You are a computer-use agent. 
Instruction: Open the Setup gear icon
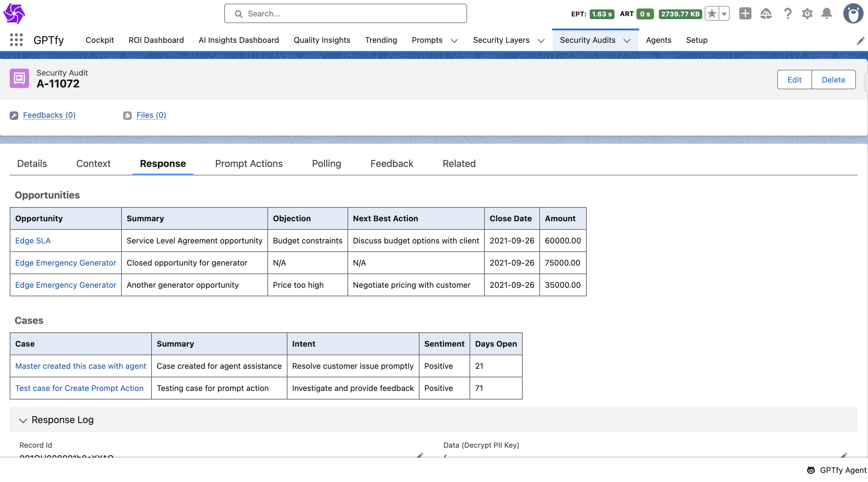tap(807, 14)
